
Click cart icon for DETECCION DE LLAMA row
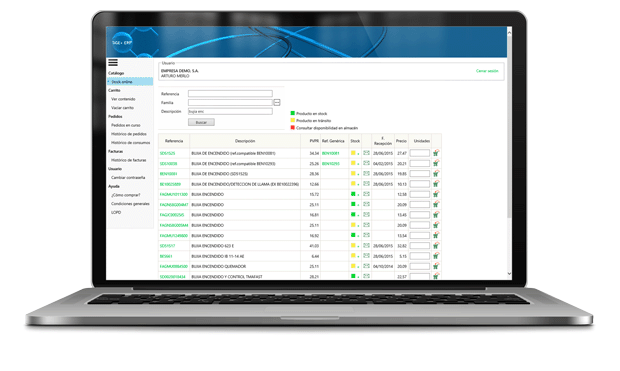pyautogui.click(x=436, y=184)
